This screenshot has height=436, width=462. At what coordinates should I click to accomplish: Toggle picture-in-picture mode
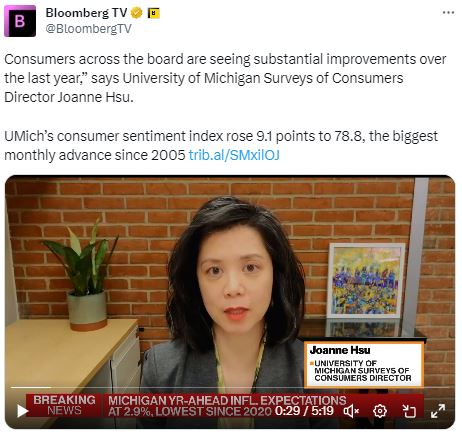[x=409, y=411]
